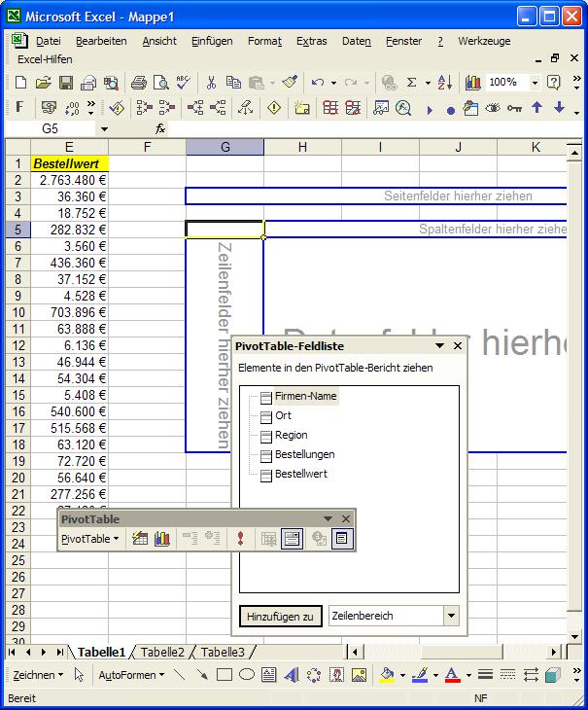Insert WordArt using the slanted A icon

coord(292,675)
